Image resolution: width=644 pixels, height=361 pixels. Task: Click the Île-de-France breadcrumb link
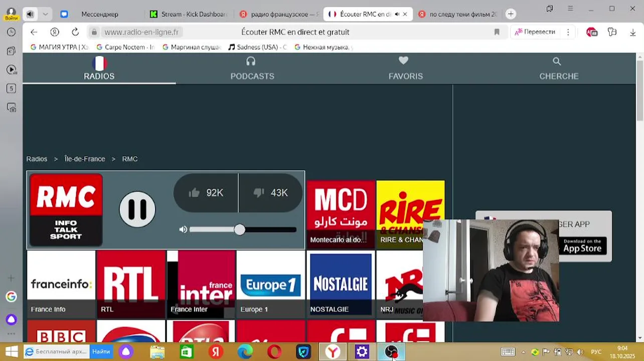point(85,159)
